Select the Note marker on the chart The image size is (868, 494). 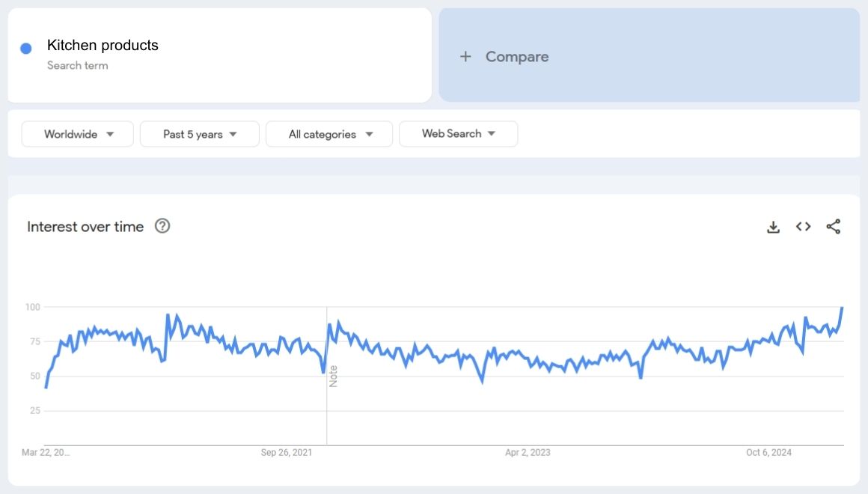click(334, 376)
